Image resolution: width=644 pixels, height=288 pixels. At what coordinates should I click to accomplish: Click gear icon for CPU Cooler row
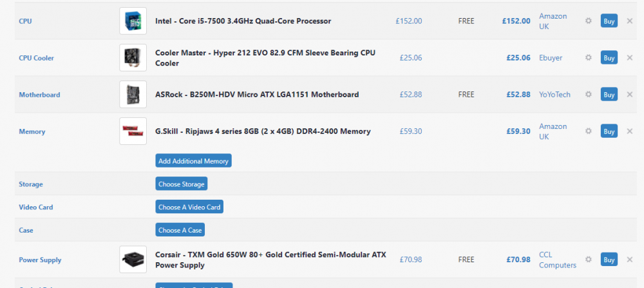coord(588,57)
